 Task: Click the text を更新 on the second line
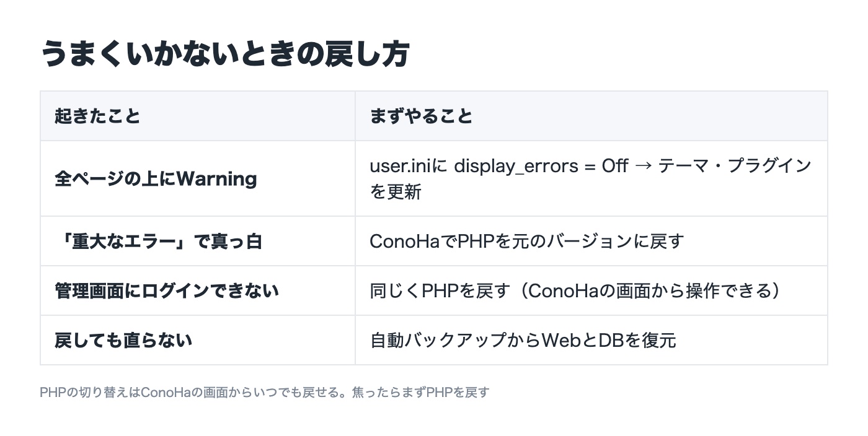(396, 191)
